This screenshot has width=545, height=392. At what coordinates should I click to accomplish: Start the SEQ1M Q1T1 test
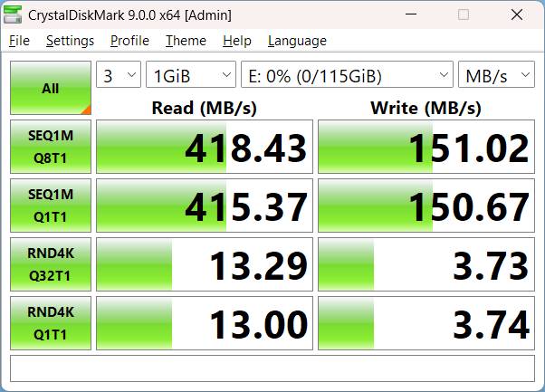50,206
